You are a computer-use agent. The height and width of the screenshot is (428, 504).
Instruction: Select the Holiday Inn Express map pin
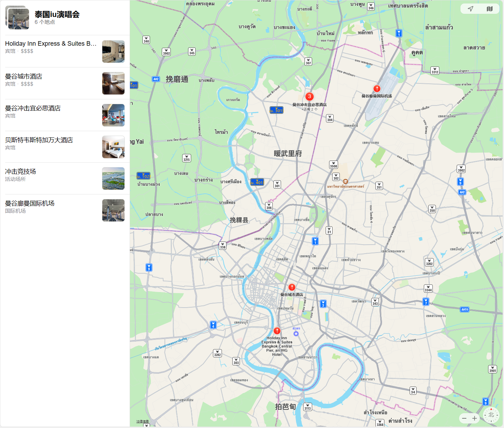[x=277, y=331]
